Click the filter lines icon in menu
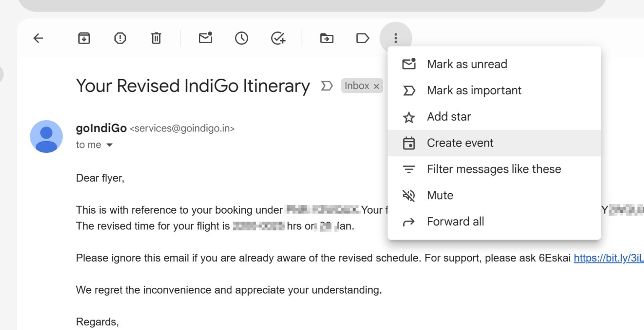The height and width of the screenshot is (330, 644). tap(409, 169)
